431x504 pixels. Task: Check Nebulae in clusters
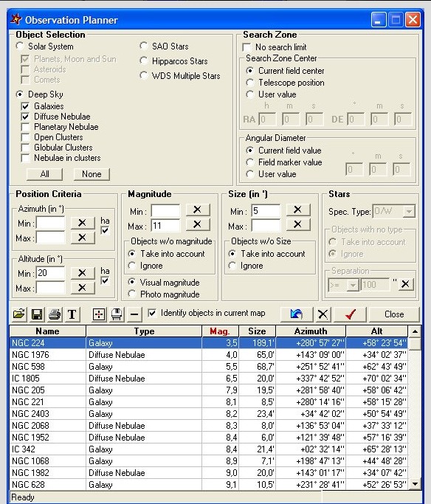click(x=25, y=158)
